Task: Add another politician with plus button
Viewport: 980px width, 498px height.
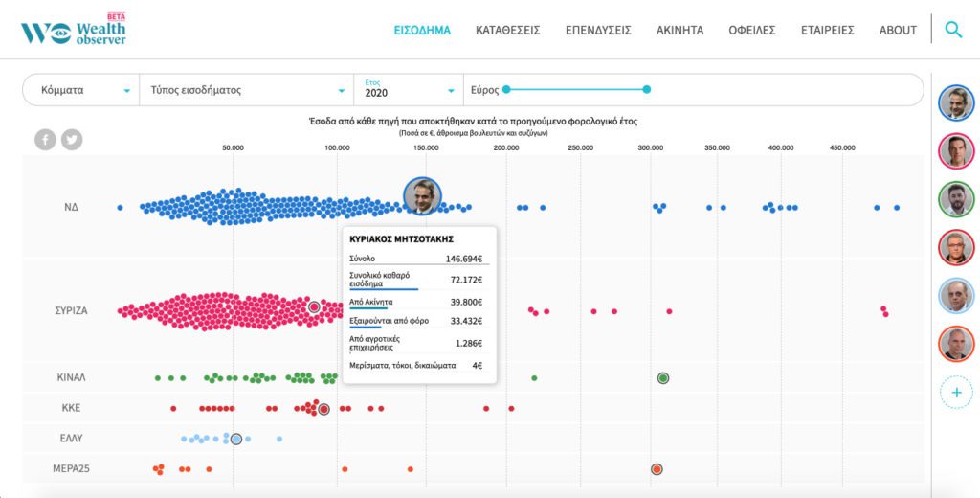Action: (x=956, y=393)
